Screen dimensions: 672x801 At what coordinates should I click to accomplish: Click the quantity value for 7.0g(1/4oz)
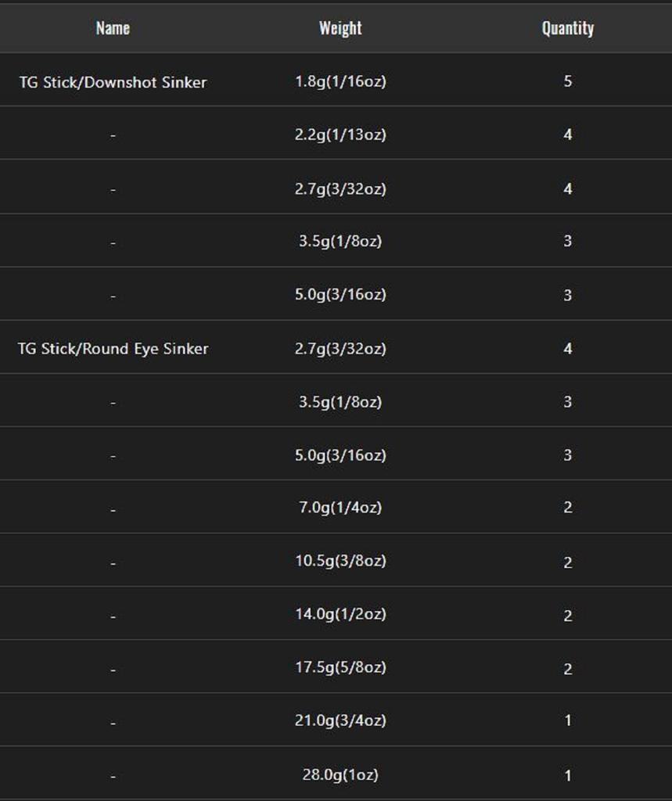(567, 508)
